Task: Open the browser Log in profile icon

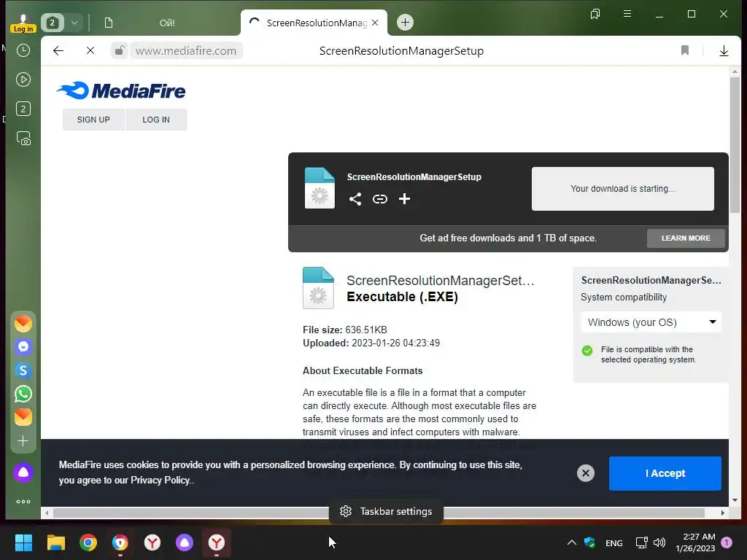Action: tap(23, 23)
